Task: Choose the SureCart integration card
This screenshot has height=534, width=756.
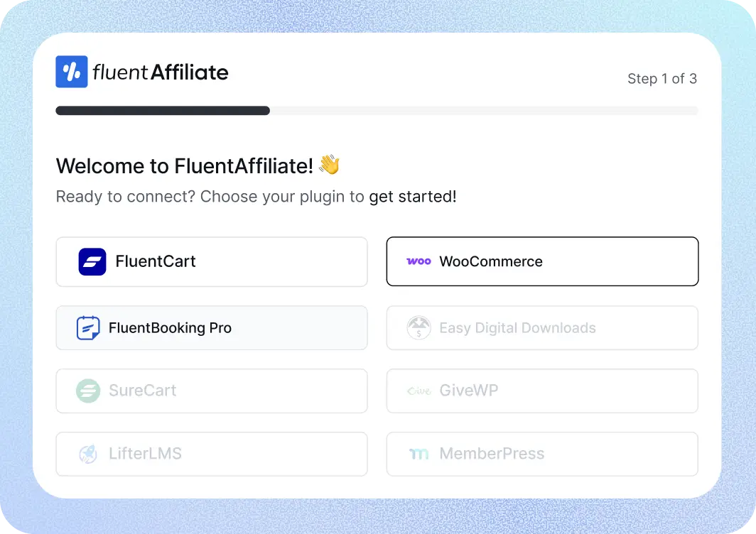Action: [249, 391]
